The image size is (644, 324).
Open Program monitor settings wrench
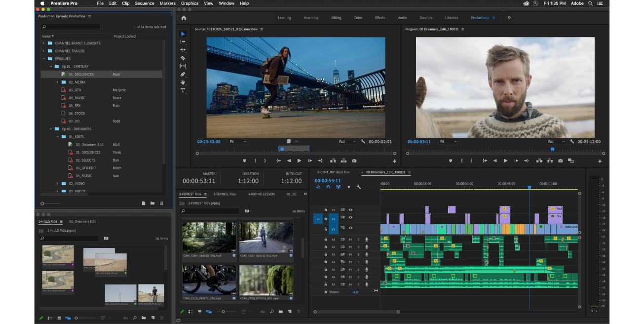[571, 141]
